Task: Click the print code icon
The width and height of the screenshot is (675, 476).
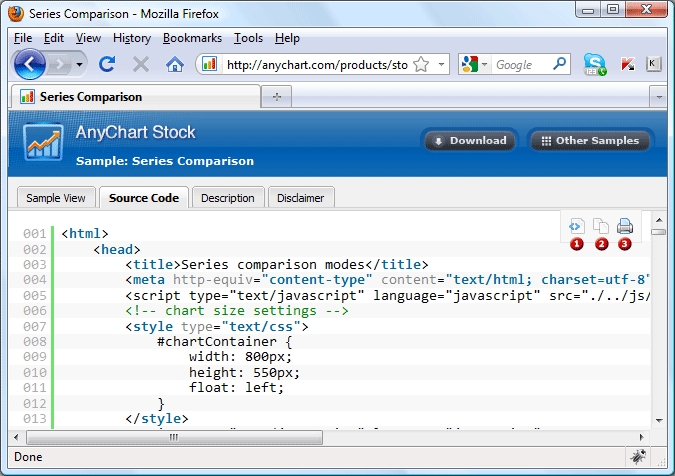Action: tap(625, 226)
